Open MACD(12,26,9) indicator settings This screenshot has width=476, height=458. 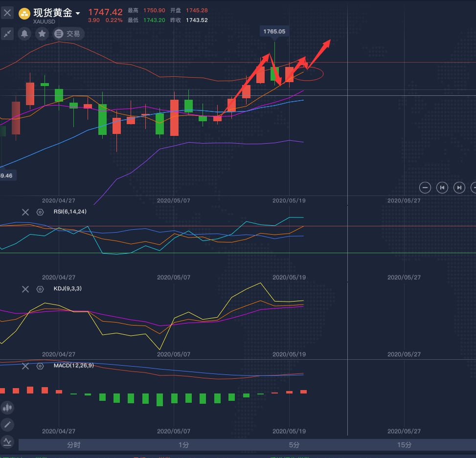[40, 366]
